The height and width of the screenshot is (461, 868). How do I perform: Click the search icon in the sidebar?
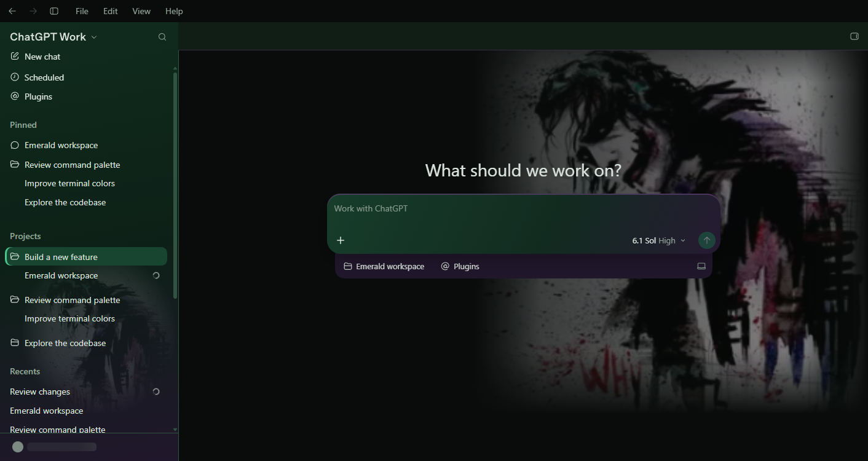pyautogui.click(x=162, y=37)
